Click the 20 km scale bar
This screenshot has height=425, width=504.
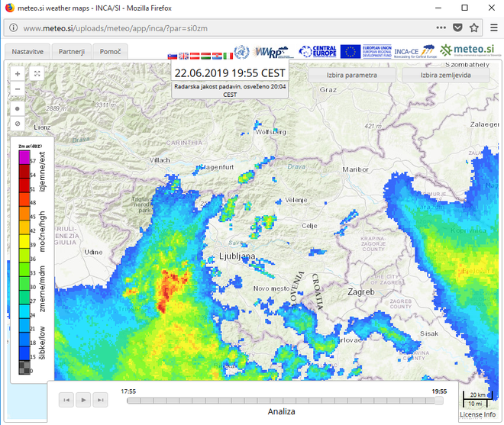[x=477, y=394]
